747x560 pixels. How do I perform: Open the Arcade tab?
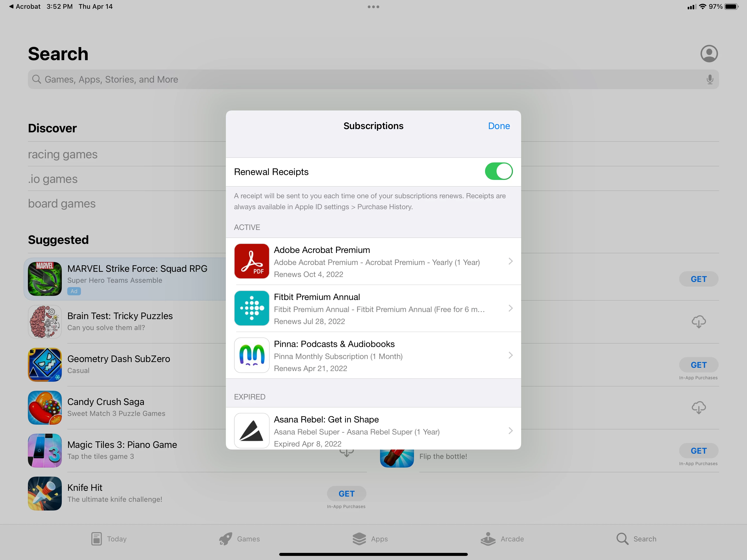pyautogui.click(x=502, y=539)
